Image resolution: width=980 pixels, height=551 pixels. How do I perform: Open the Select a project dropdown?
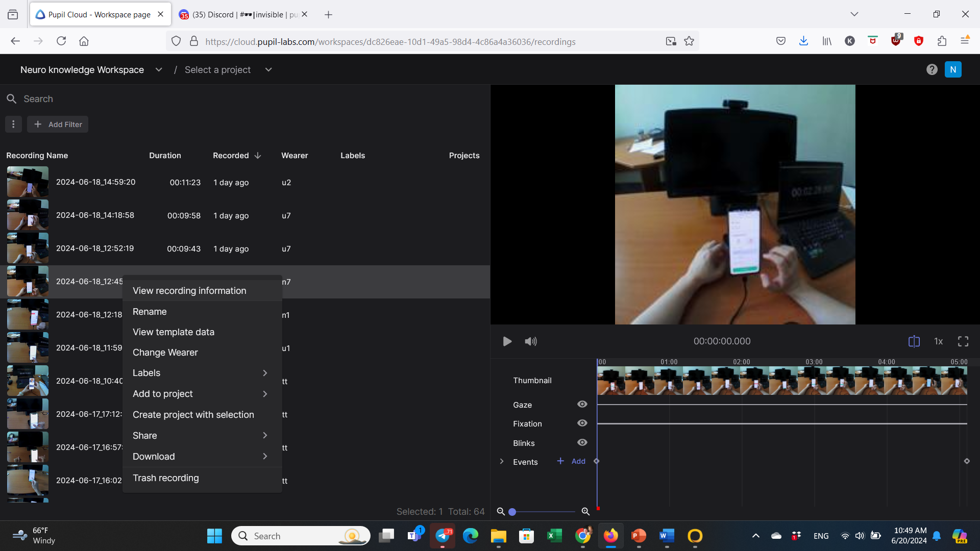pyautogui.click(x=268, y=69)
